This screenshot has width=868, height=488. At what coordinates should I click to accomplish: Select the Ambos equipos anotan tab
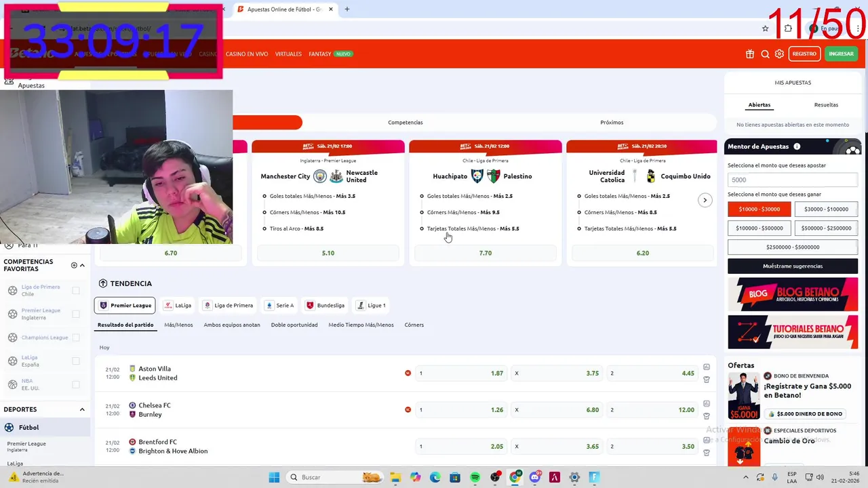click(232, 325)
